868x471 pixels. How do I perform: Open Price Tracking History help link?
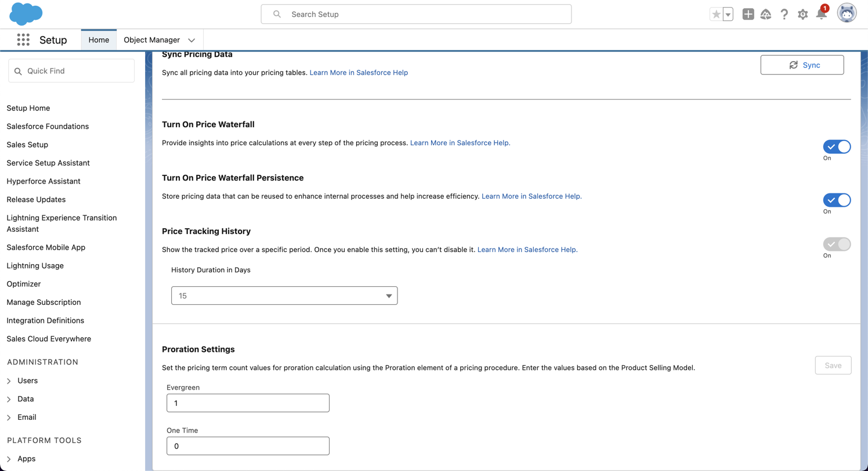click(x=527, y=250)
